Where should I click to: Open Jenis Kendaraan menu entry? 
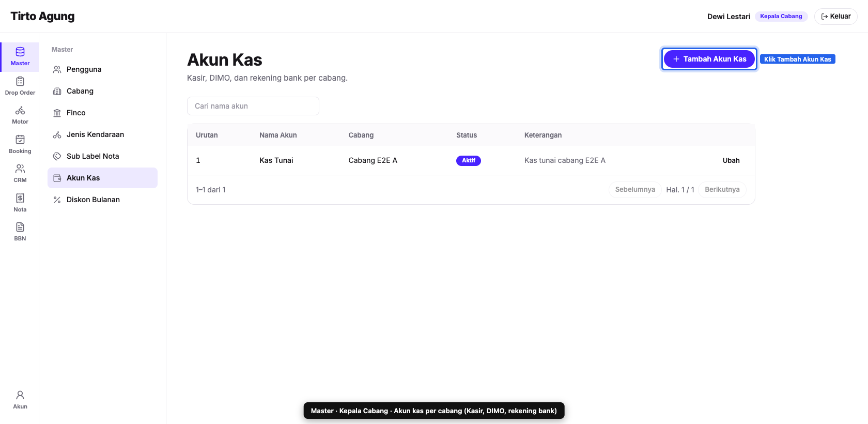pos(102,134)
